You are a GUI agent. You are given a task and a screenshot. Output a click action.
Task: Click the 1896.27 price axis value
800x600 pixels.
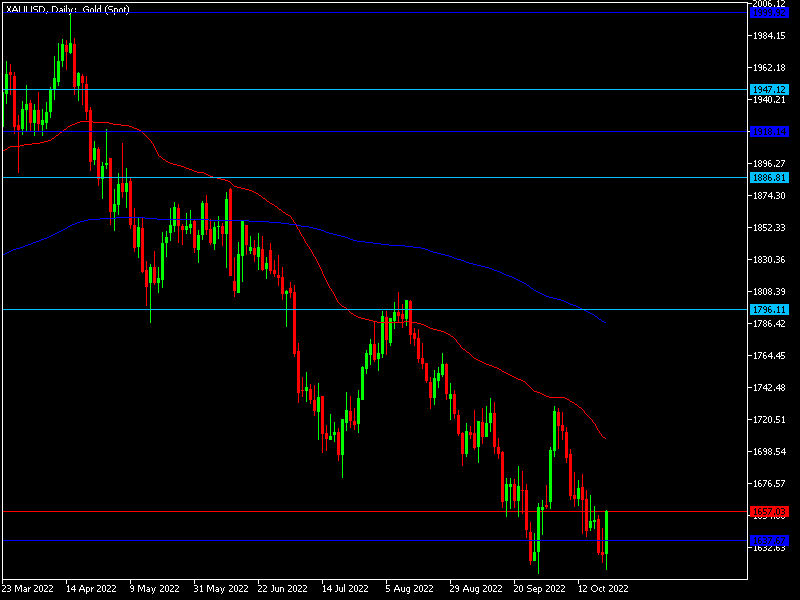point(769,163)
